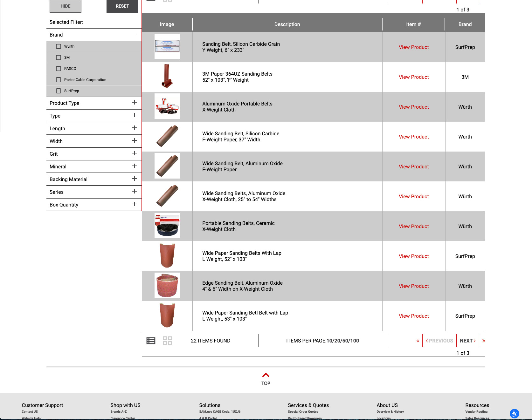The height and width of the screenshot is (420, 532).
Task: Set items per page to 50
Action: click(345, 341)
